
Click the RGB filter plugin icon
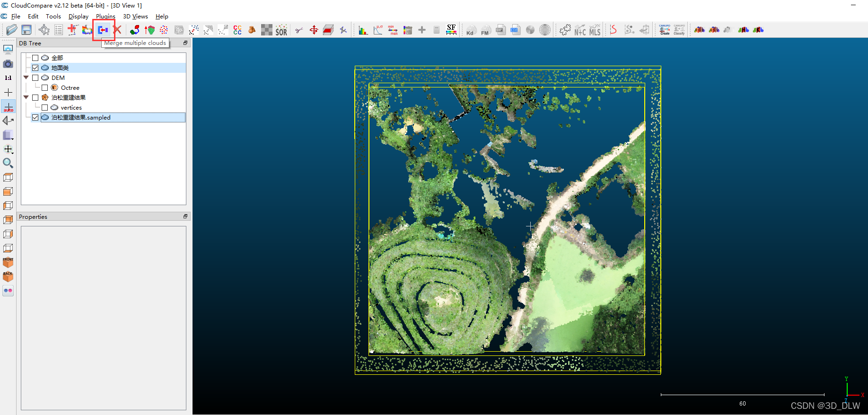click(700, 30)
